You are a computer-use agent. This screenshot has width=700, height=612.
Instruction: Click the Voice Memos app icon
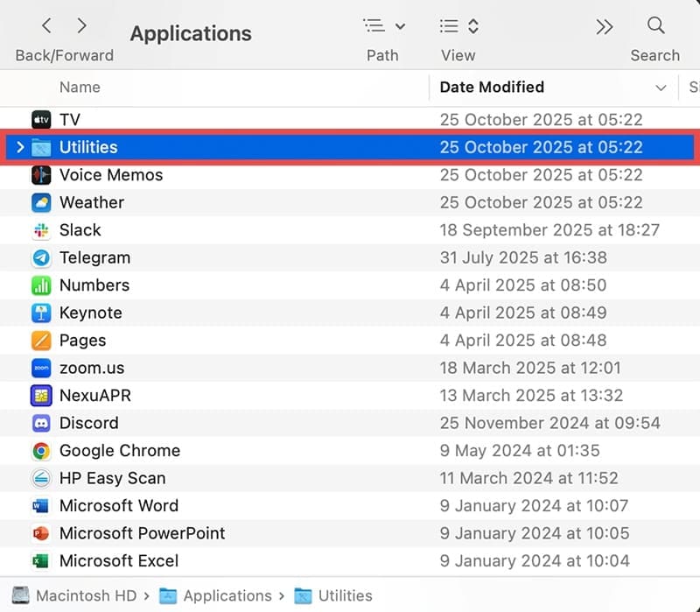click(x=41, y=175)
